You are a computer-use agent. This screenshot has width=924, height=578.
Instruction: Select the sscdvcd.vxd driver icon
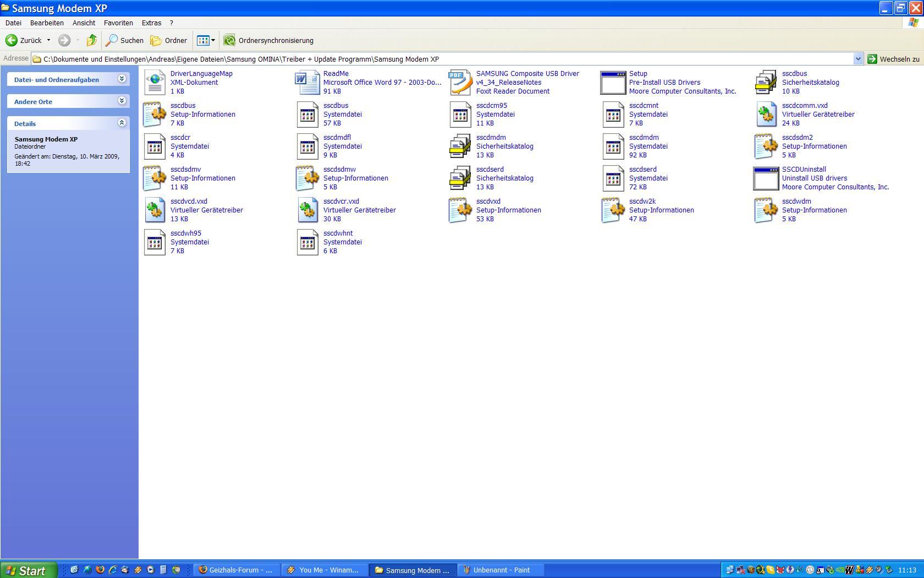155,210
